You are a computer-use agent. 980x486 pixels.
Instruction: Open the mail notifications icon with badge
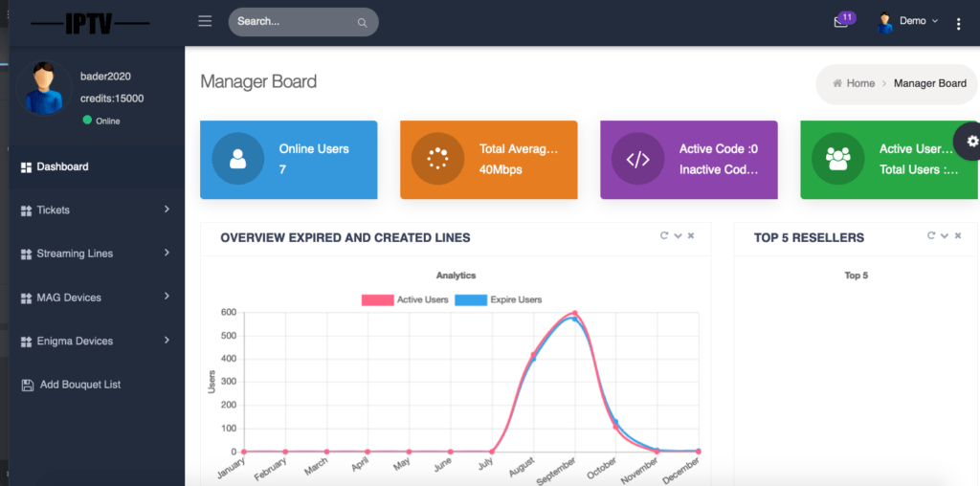tap(841, 22)
